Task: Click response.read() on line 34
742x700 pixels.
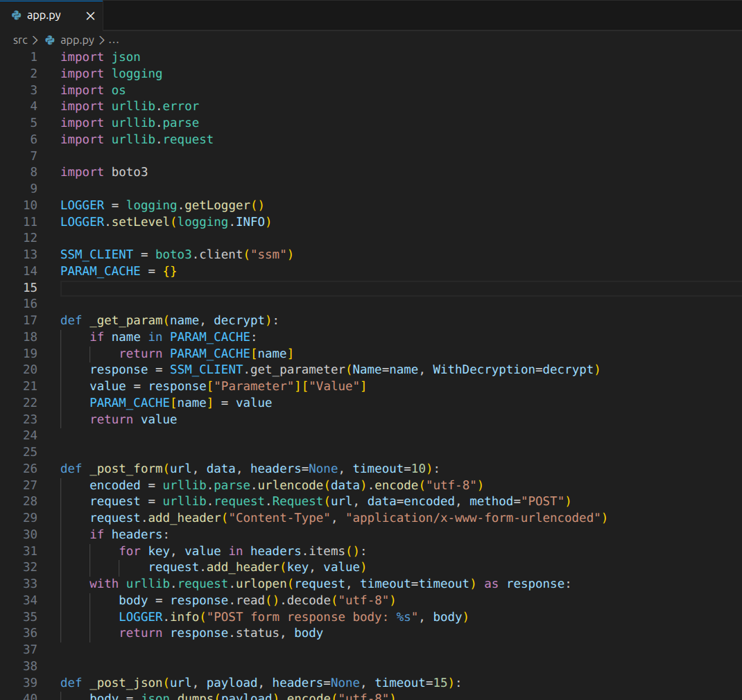Action: 224,600
